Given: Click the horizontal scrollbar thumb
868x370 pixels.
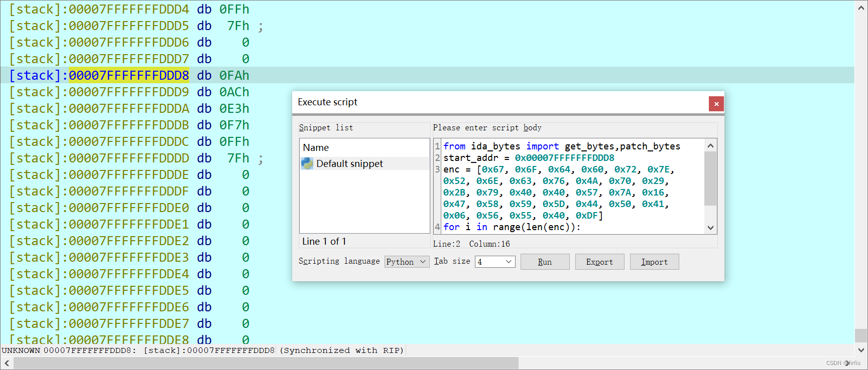Looking at the screenshot, I should pyautogui.click(x=266, y=363).
